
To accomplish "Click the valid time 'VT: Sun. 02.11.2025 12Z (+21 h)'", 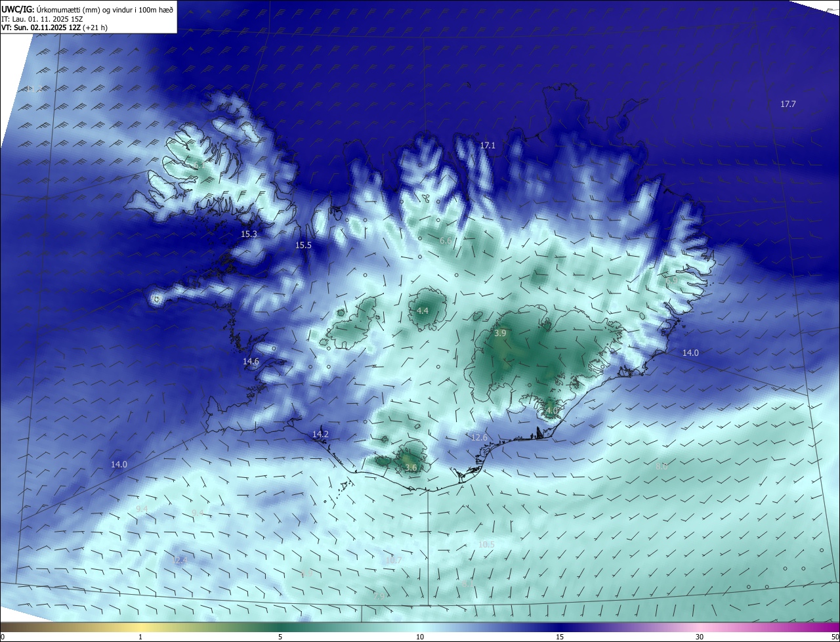I will [54, 28].
